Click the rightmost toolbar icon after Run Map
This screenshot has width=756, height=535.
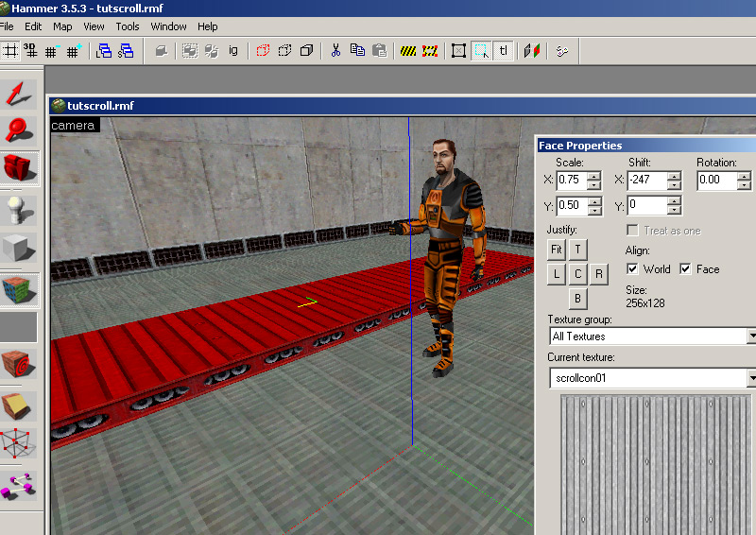coord(561,51)
